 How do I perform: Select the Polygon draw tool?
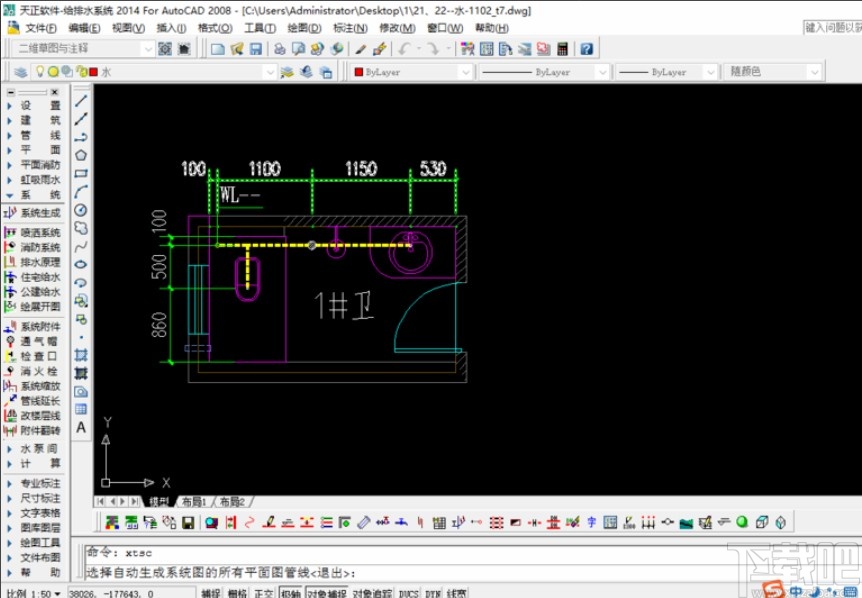coord(81,155)
